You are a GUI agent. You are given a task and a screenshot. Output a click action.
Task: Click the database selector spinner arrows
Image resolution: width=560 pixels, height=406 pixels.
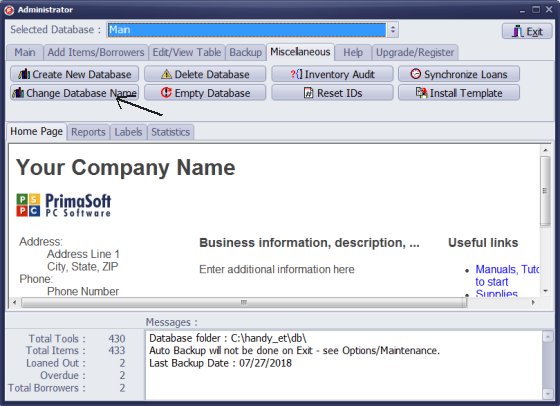(x=393, y=30)
